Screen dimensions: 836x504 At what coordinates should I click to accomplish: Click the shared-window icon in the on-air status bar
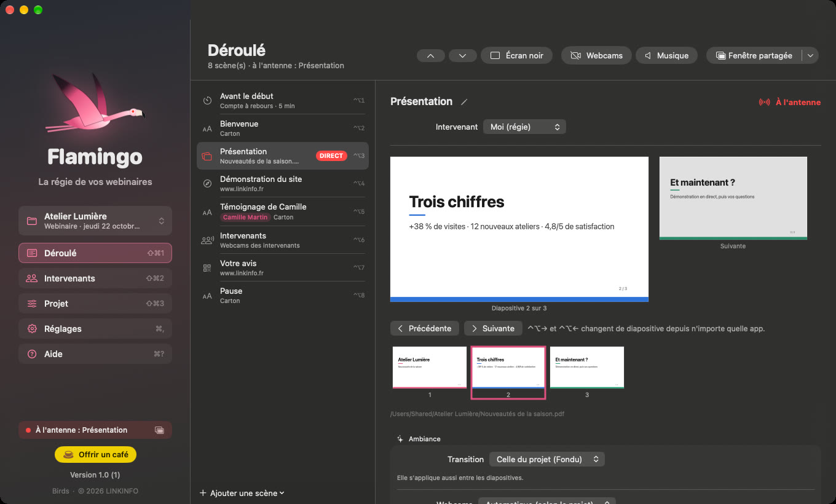click(x=160, y=430)
